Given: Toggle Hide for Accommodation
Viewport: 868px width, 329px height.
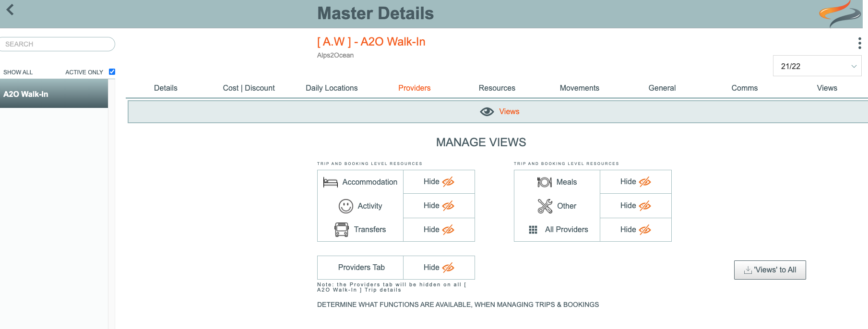Looking at the screenshot, I should pos(439,182).
